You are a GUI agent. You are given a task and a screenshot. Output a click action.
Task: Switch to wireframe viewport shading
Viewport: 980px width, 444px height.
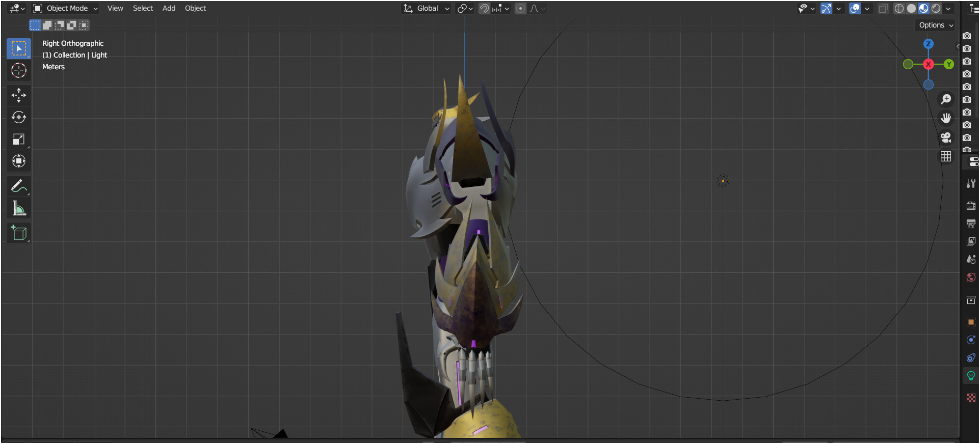coord(899,8)
